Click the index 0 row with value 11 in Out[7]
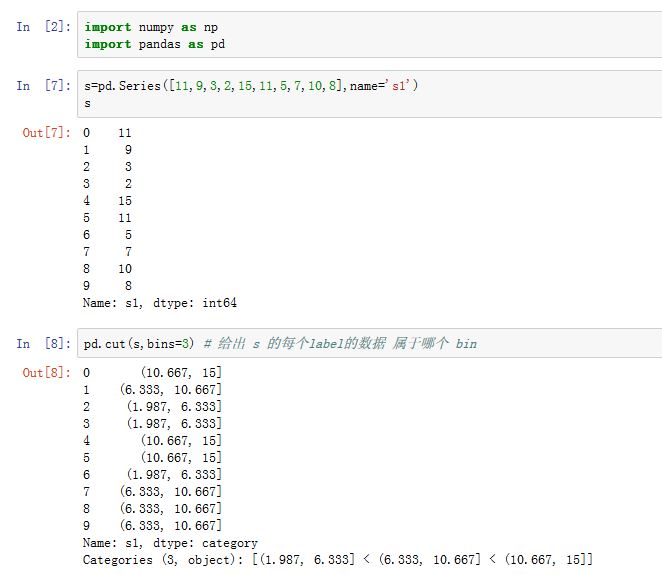Image resolution: width=662 pixels, height=575 pixels. [x=107, y=133]
